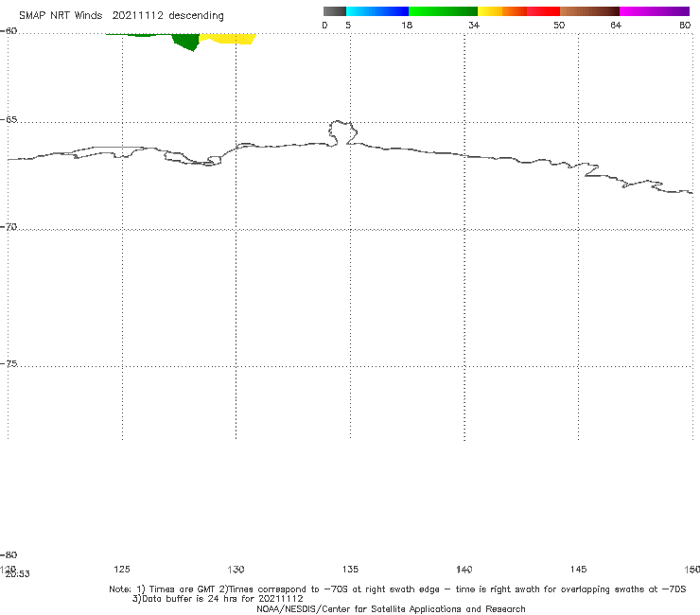Screen dimensions: 700x615
Task: Click the longitude label 140
Action: 464,570
